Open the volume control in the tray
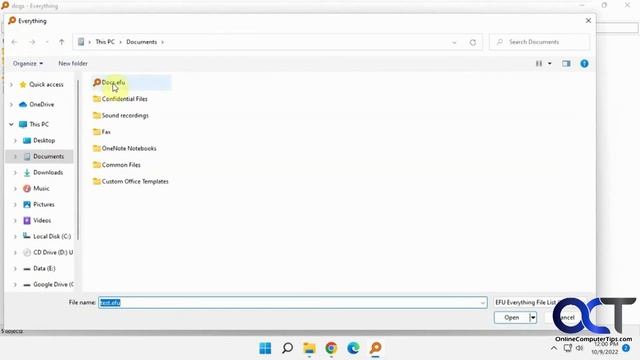 click(579, 348)
